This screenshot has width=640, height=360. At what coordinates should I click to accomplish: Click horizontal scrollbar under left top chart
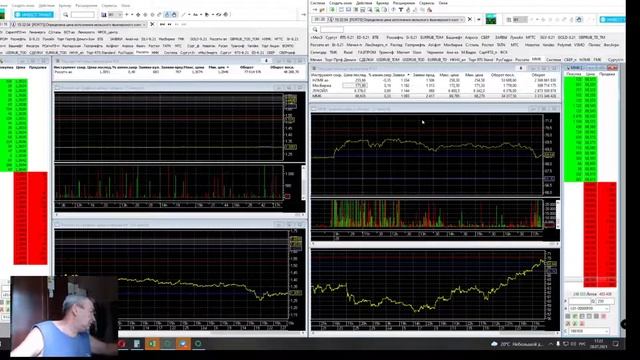pos(180,214)
